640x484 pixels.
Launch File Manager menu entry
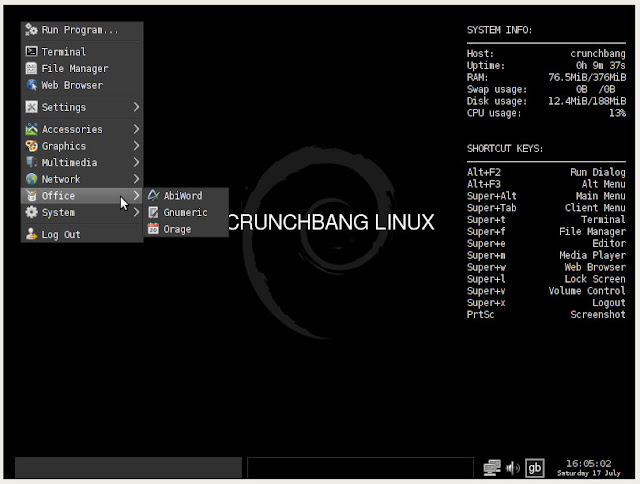click(x=82, y=68)
